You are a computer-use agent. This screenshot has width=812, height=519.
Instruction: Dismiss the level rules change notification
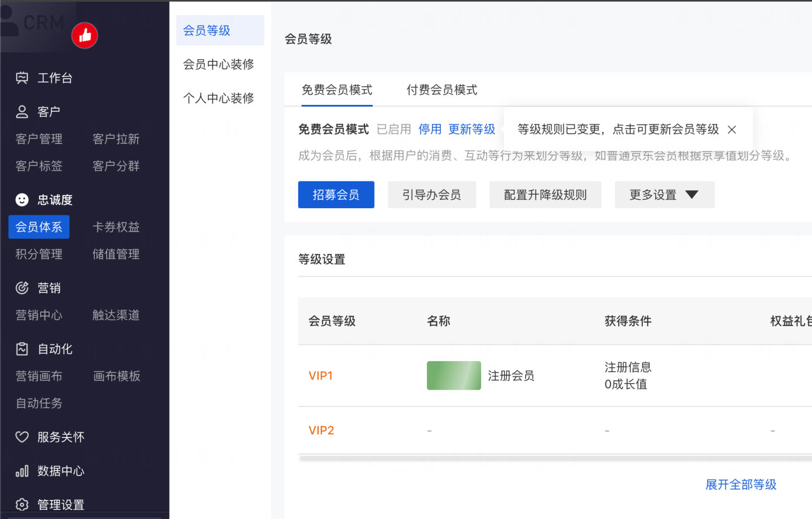point(732,129)
